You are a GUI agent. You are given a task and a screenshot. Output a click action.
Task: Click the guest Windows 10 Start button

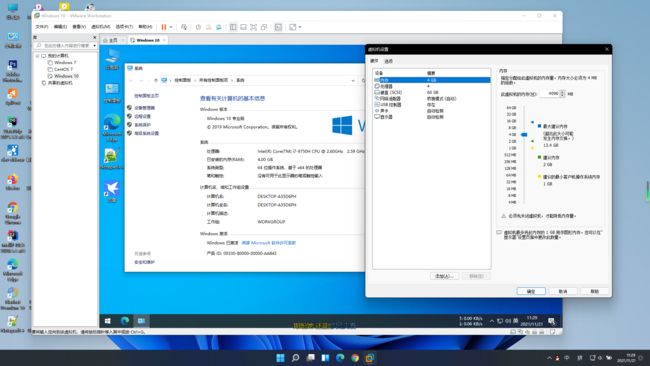tap(108, 321)
